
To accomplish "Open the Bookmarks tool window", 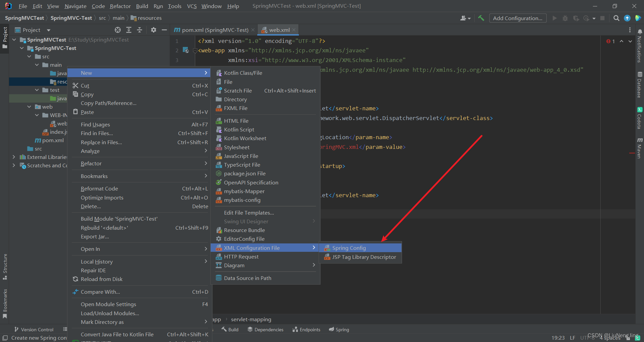I will click(x=5, y=303).
